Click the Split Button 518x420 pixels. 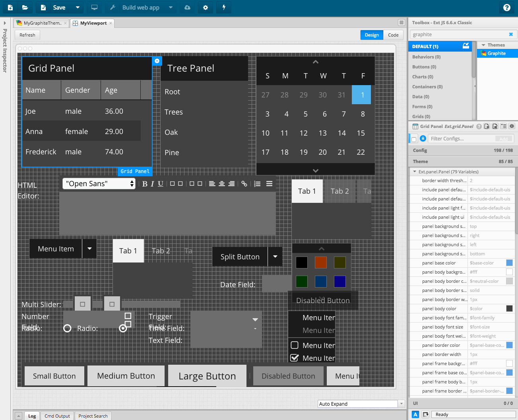coord(240,257)
